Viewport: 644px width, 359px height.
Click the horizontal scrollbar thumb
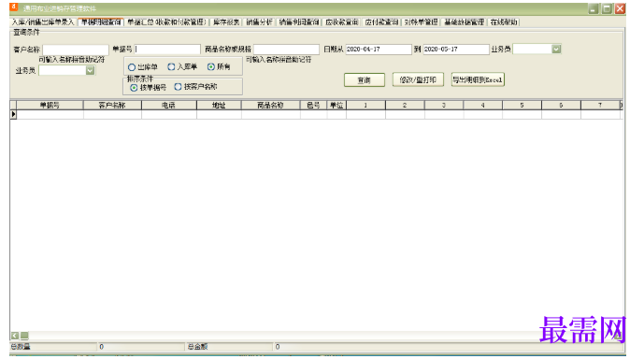click(24, 336)
